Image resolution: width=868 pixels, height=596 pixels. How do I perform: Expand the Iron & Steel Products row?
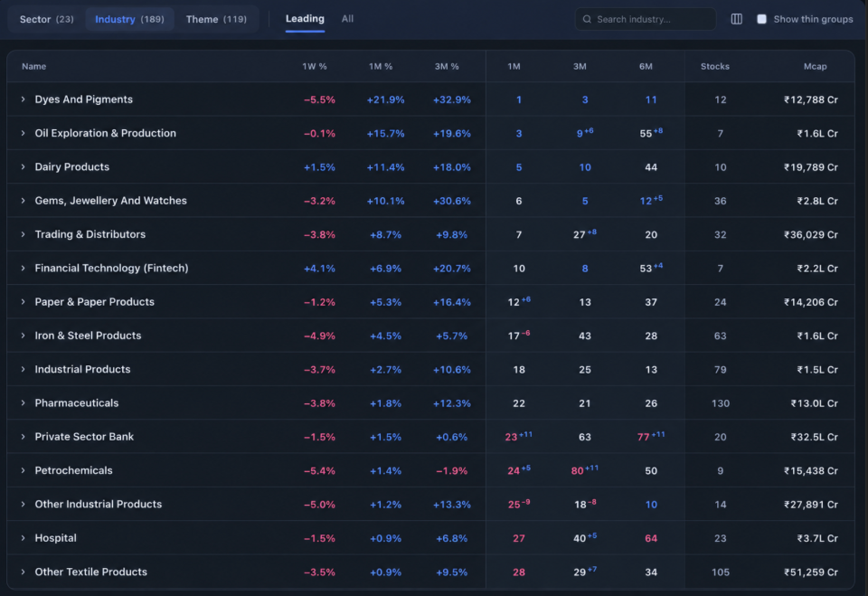click(x=24, y=336)
